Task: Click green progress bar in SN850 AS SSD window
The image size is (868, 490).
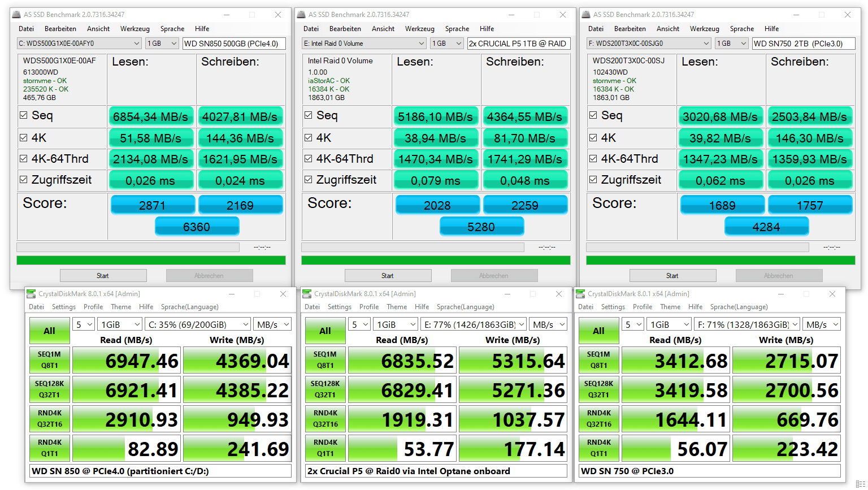Action: [151, 261]
